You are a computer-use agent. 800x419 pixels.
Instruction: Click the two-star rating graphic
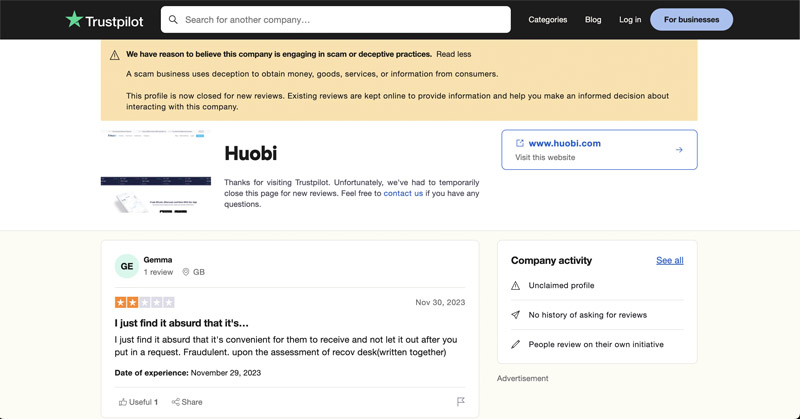click(x=144, y=302)
